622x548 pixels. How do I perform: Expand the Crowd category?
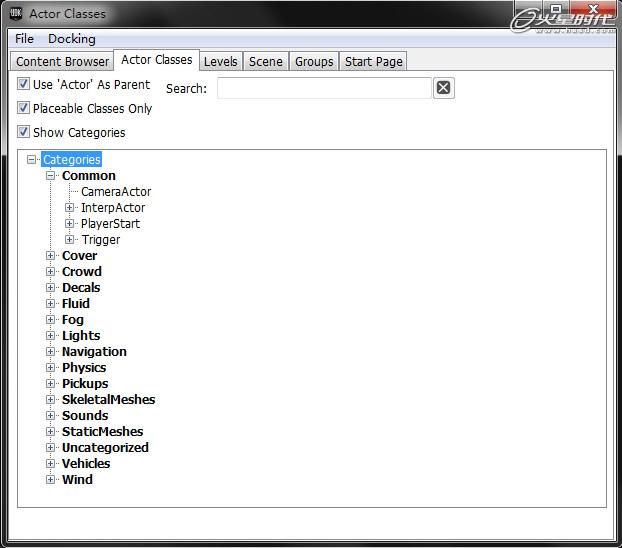tap(50, 271)
